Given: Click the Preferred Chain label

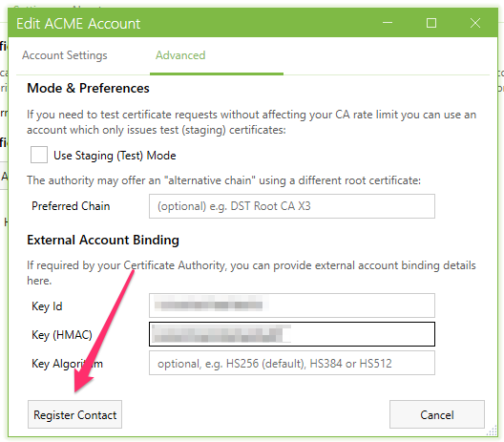Looking at the screenshot, I should pos(71,206).
